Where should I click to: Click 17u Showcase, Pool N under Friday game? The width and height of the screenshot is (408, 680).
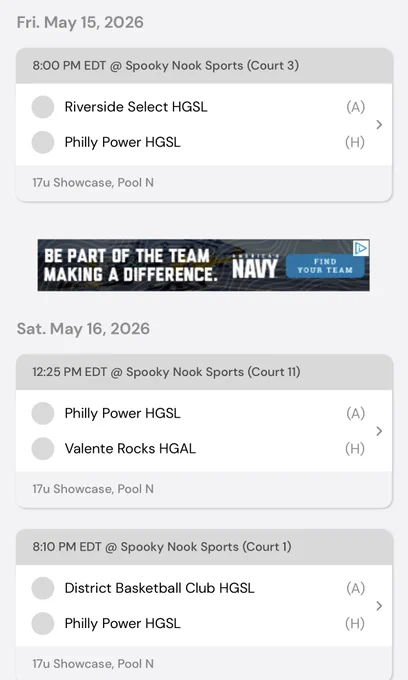coord(93,183)
